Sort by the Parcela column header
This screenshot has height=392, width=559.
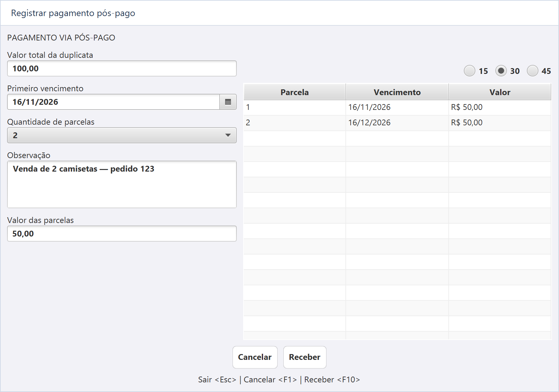(295, 92)
